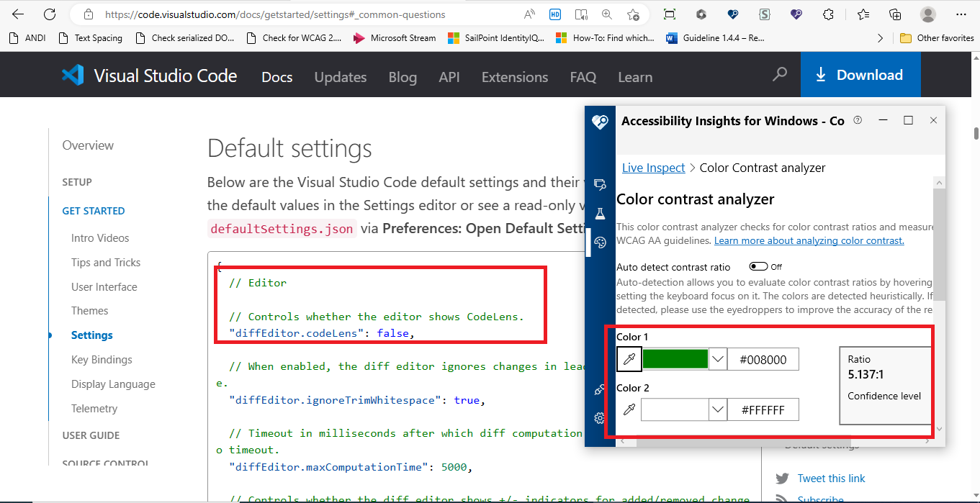Click the beaker test icon in sidebar
980x503 pixels.
[x=600, y=213]
